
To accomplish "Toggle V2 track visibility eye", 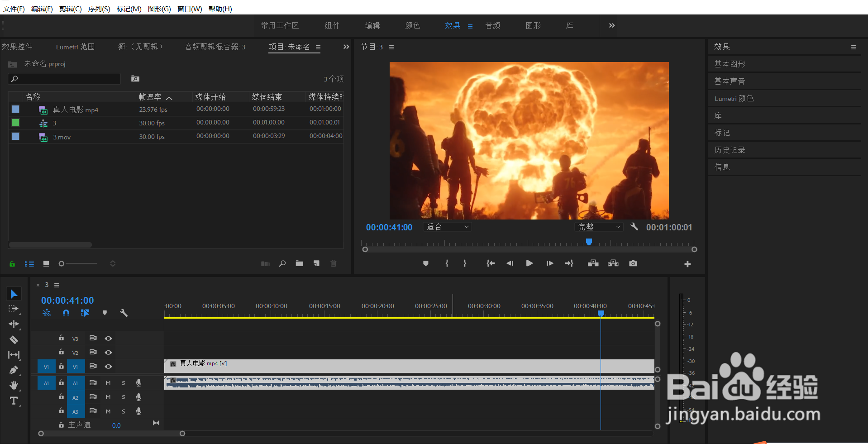I will pyautogui.click(x=108, y=352).
